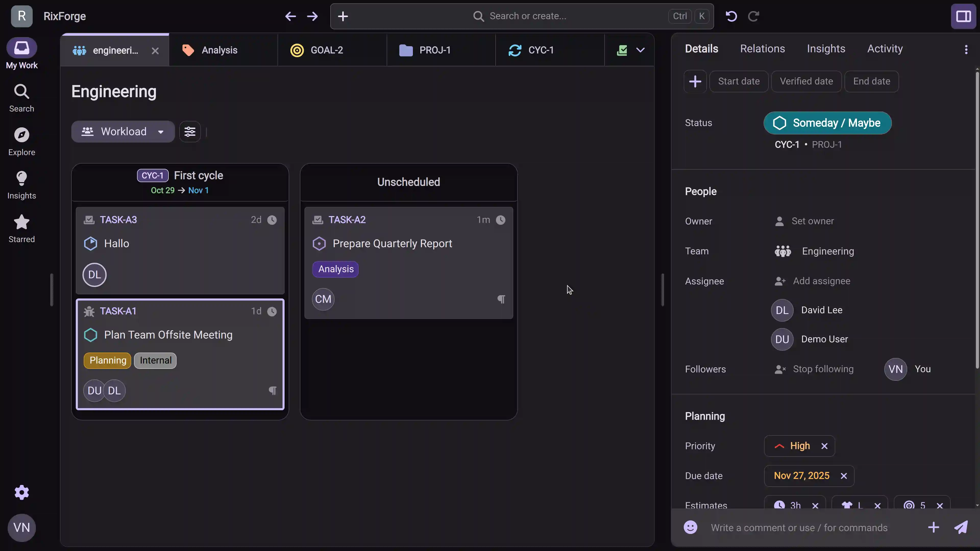980x551 pixels.
Task: Send comment with paper plane icon
Action: (961, 528)
